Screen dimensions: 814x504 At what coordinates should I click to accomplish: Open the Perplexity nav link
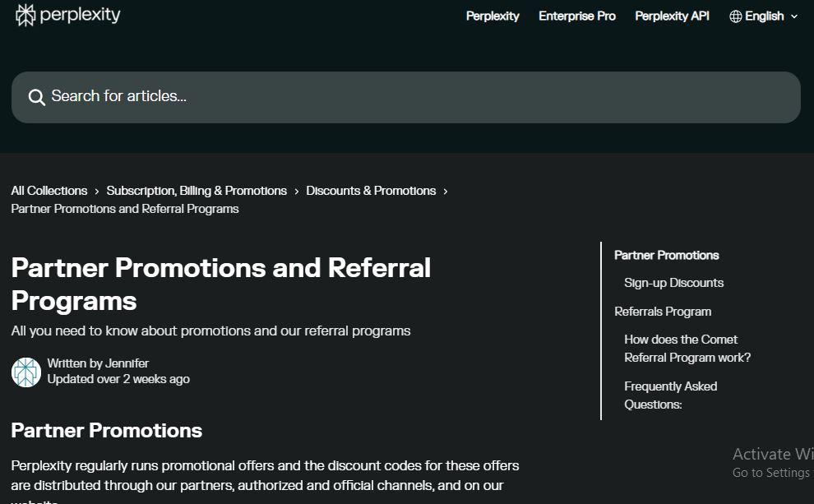coord(493,16)
